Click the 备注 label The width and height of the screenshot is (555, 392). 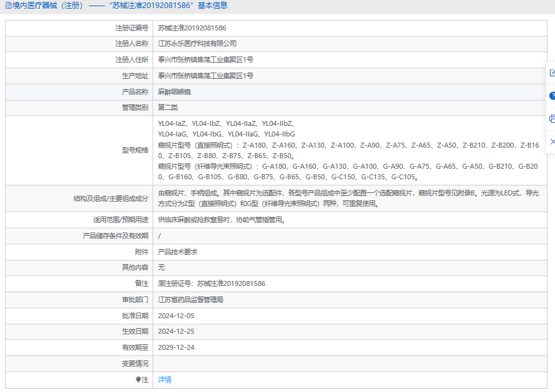pos(141,283)
